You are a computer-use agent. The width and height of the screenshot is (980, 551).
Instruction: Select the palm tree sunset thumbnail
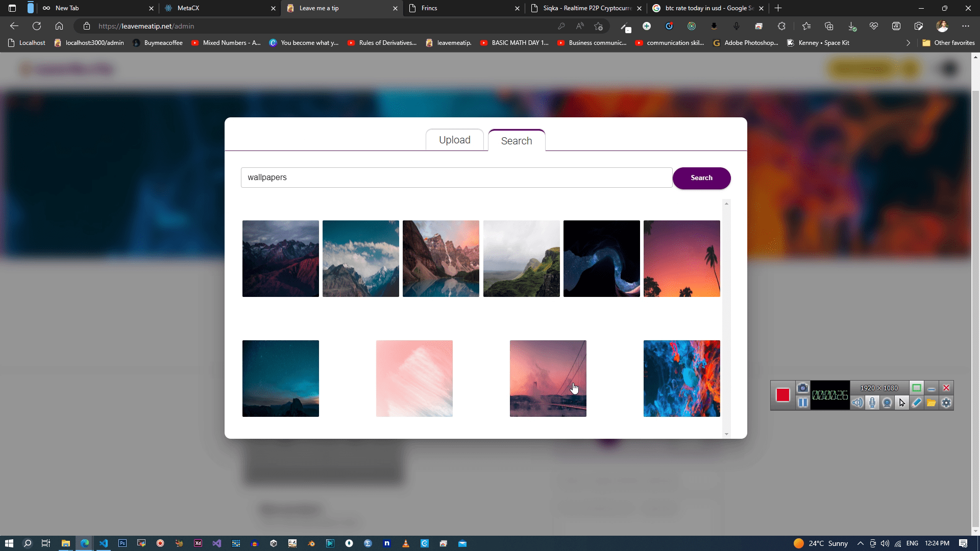click(x=682, y=258)
